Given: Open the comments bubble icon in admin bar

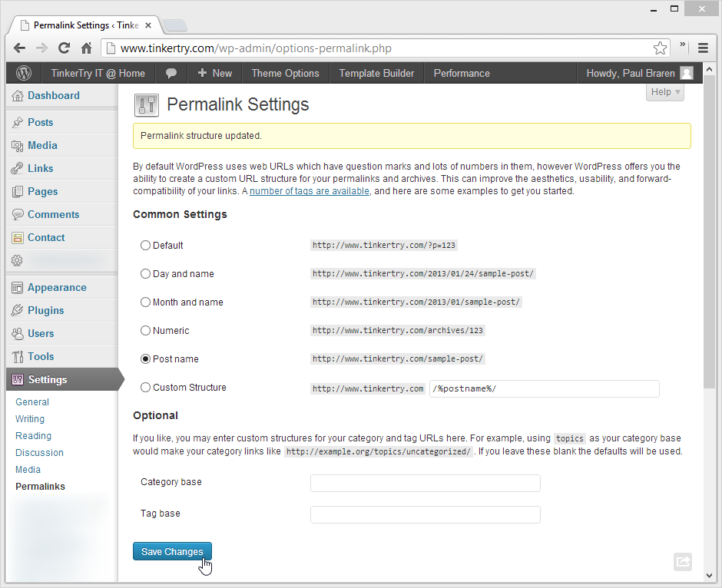Looking at the screenshot, I should pyautogui.click(x=171, y=73).
